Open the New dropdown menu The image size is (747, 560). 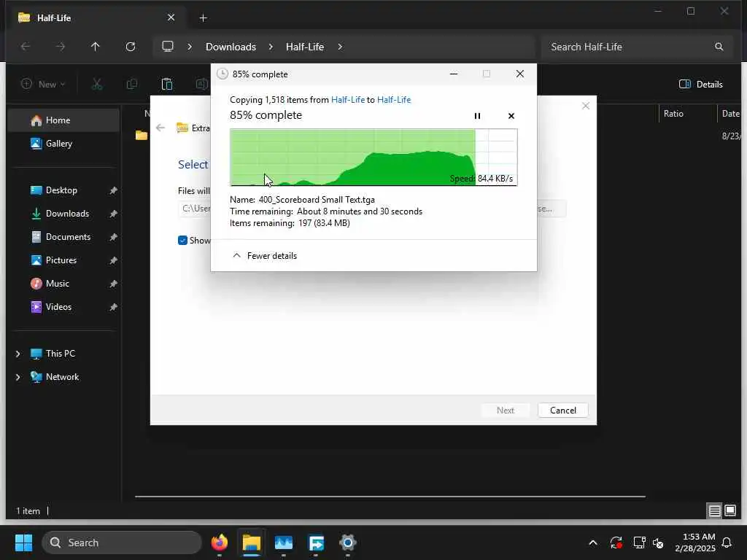click(43, 84)
